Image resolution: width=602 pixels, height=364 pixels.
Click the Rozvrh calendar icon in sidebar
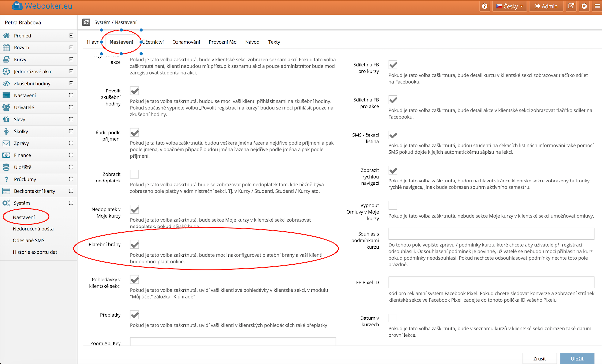6,47
